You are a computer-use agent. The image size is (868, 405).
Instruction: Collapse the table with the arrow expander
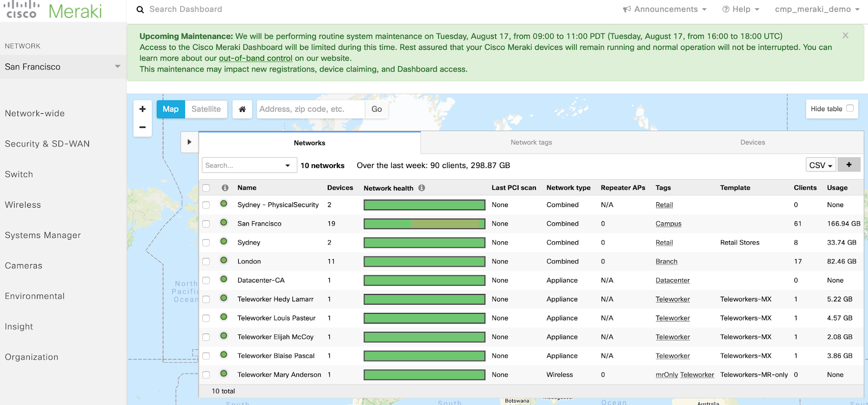click(x=189, y=142)
